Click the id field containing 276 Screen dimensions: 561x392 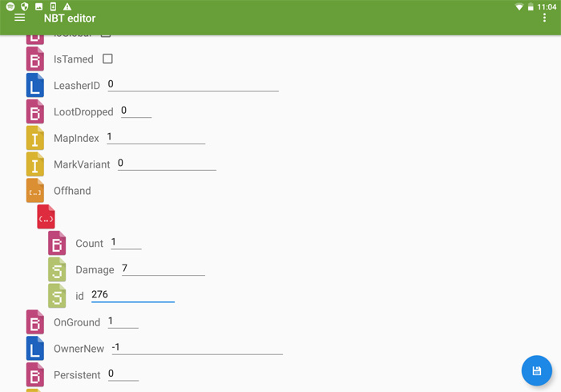133,295
